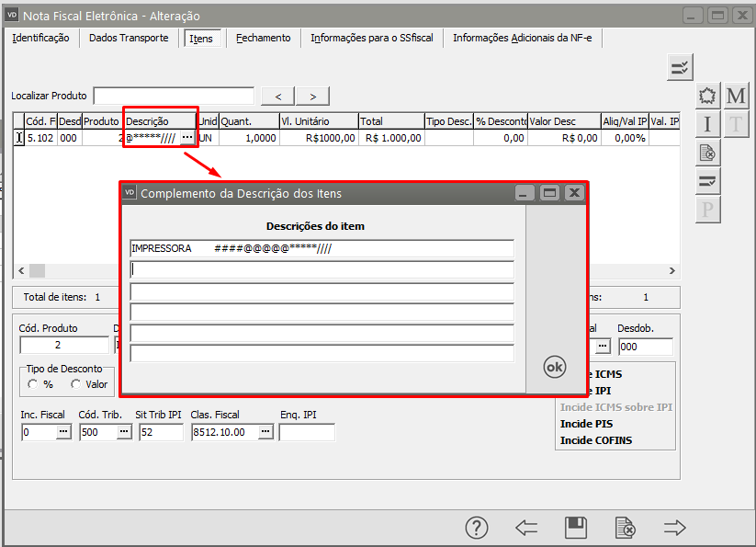Go back with the left arrow icon
Screen dimensions: 756x547
(526, 527)
